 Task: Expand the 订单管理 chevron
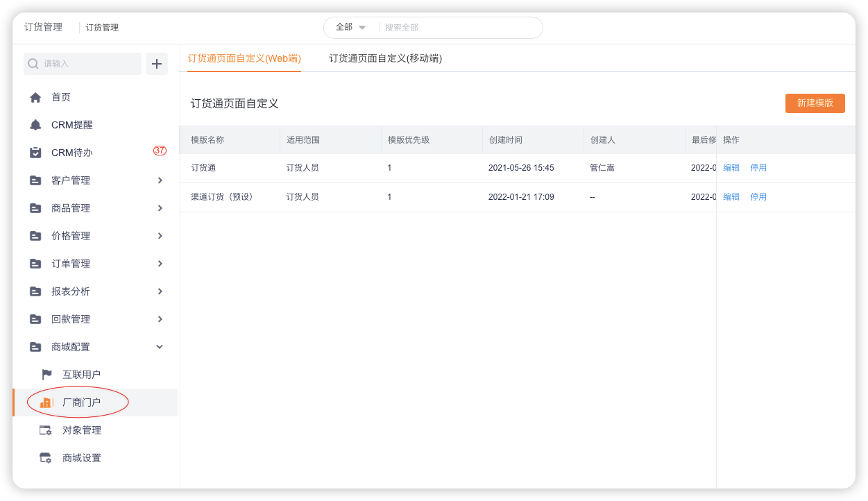click(160, 264)
